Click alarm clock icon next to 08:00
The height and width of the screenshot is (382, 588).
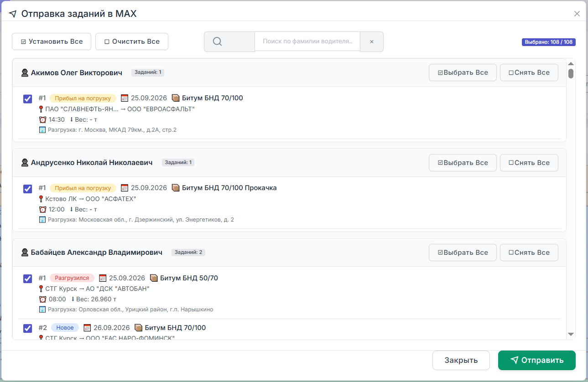(43, 299)
